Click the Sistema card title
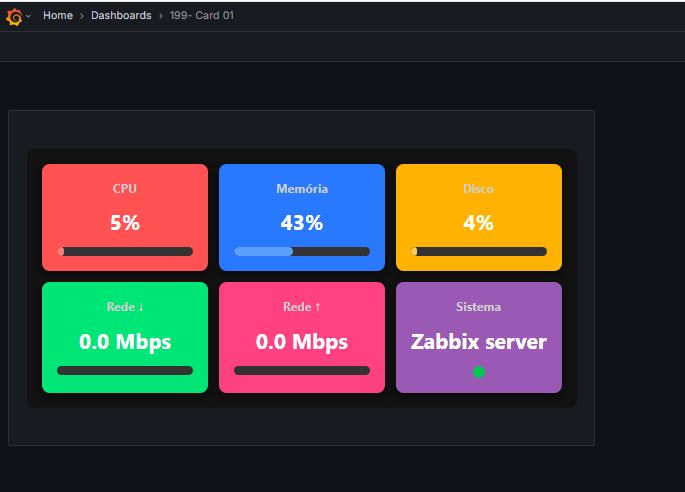This screenshot has height=492, width=685. (x=478, y=306)
